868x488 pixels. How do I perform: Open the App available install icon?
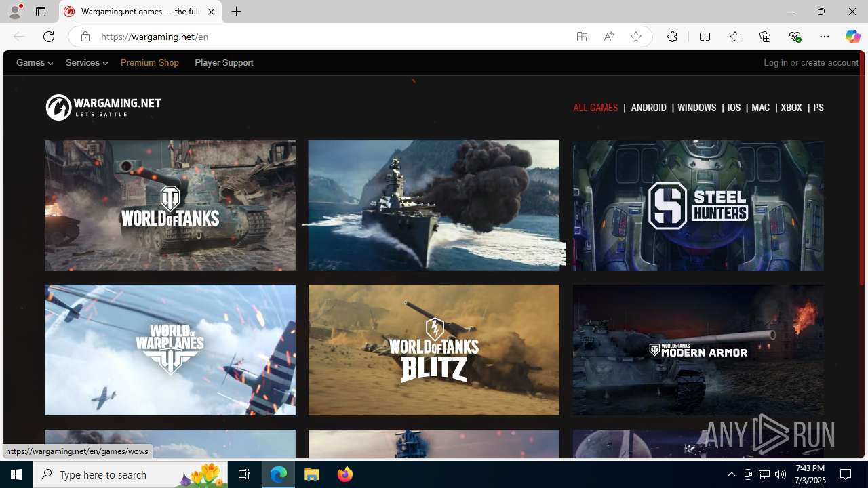pyautogui.click(x=582, y=37)
